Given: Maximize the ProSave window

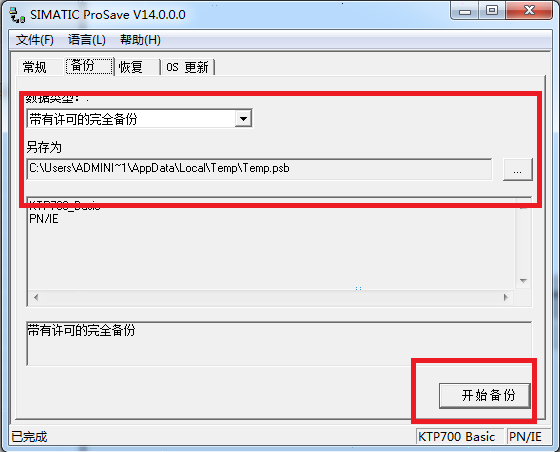Looking at the screenshot, I should [492, 10].
